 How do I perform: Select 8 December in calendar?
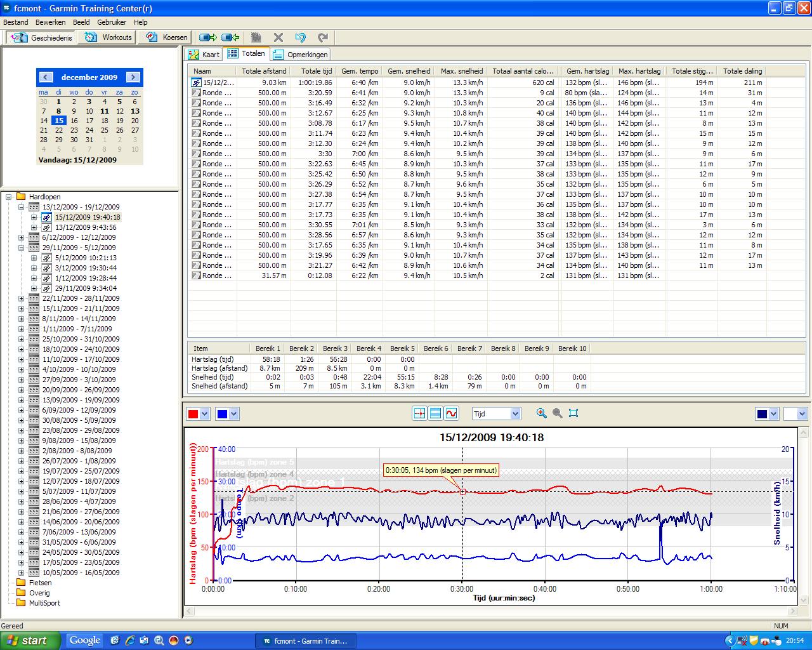click(x=58, y=111)
